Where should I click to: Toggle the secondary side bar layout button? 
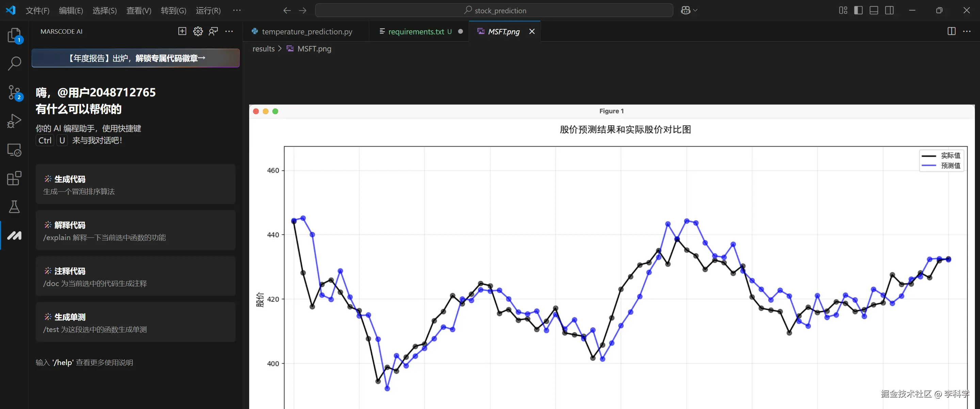[889, 10]
